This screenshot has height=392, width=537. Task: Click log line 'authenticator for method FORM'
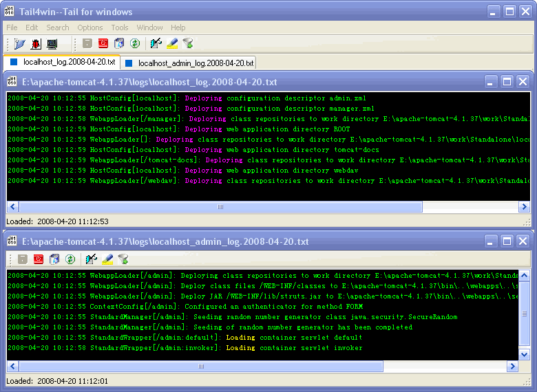point(185,307)
